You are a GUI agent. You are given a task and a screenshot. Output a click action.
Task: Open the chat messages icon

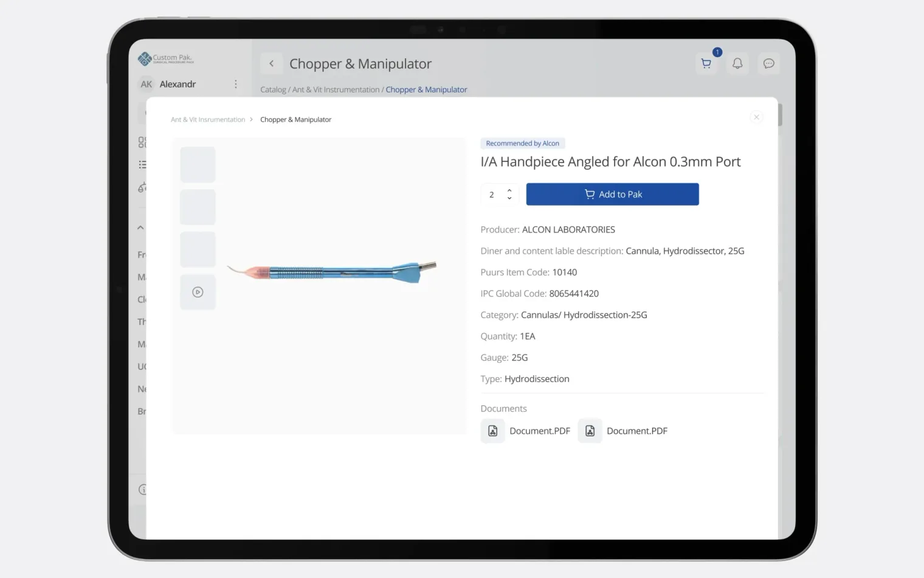coord(769,63)
